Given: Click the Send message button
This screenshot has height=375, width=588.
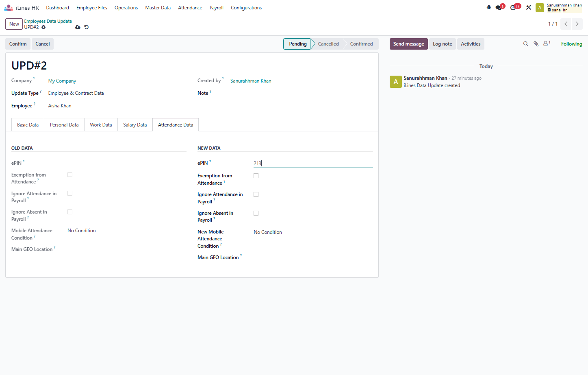Looking at the screenshot, I should tap(409, 44).
